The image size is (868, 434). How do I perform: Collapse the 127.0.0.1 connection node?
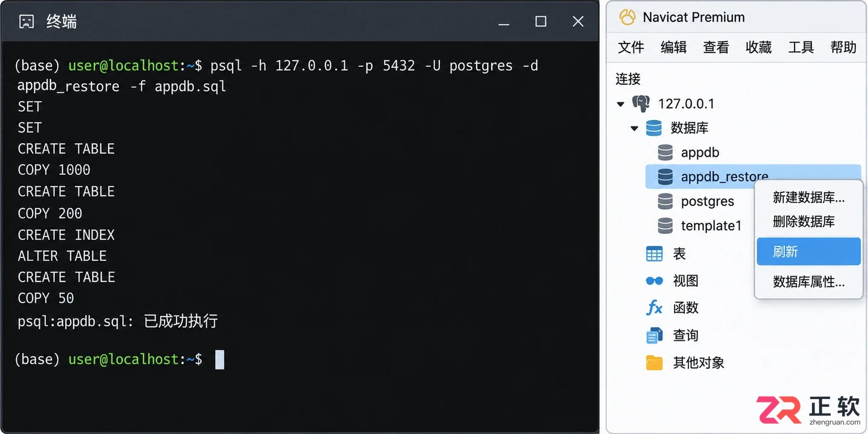(621, 104)
